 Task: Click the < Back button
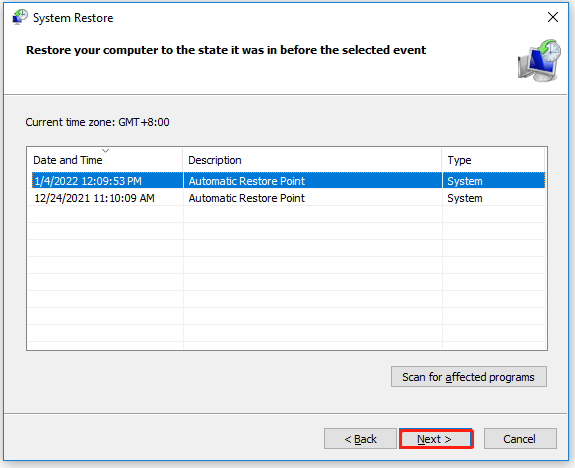(x=360, y=439)
